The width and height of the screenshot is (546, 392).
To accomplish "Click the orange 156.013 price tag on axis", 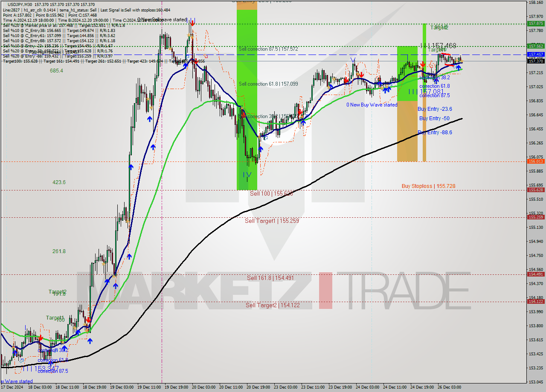I will pyautogui.click(x=536, y=161).
